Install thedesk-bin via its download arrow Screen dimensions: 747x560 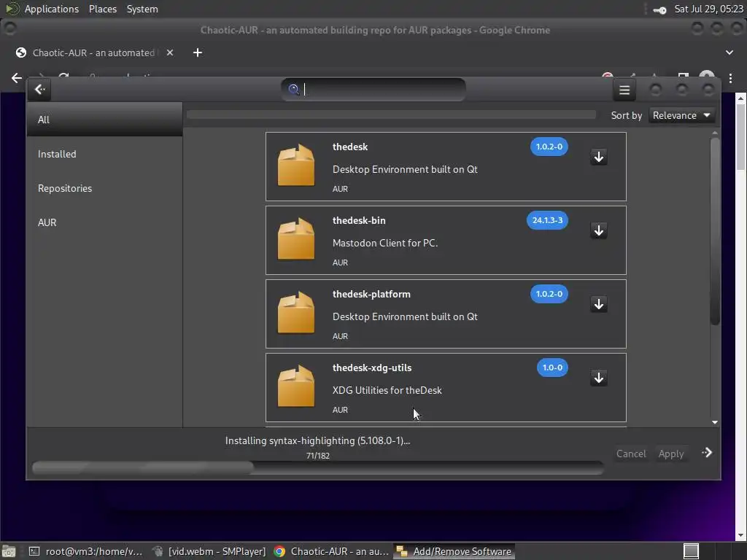click(599, 230)
